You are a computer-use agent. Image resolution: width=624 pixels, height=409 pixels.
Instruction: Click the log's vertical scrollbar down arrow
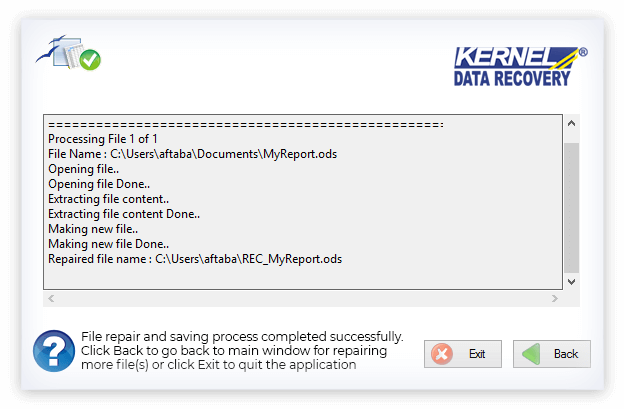(571, 282)
